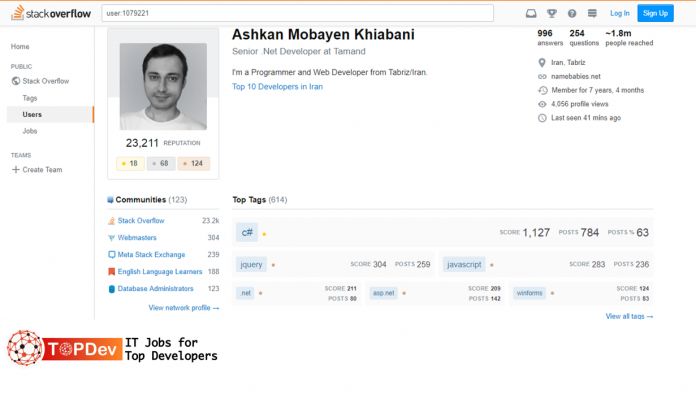Click the plus icon beside Create Team
The height and width of the screenshot is (407, 696).
click(15, 170)
